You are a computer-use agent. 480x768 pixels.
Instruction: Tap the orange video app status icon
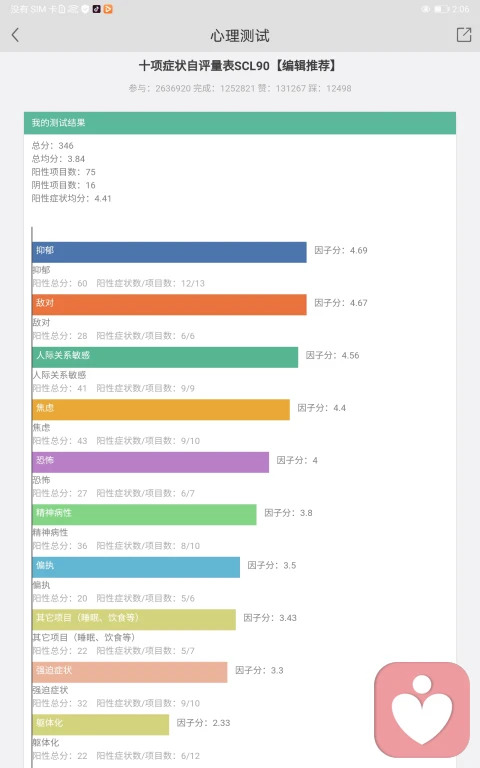(108, 9)
